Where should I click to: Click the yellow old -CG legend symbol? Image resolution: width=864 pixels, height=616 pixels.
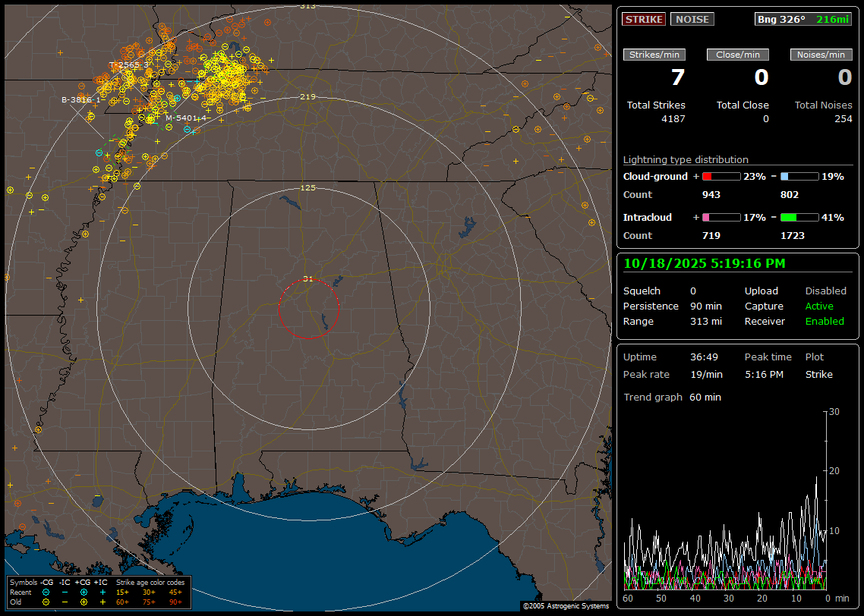[x=46, y=602]
